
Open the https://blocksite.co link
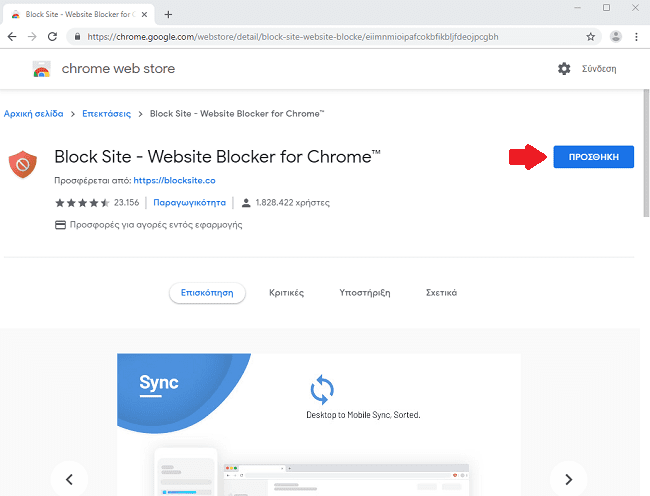tap(175, 181)
